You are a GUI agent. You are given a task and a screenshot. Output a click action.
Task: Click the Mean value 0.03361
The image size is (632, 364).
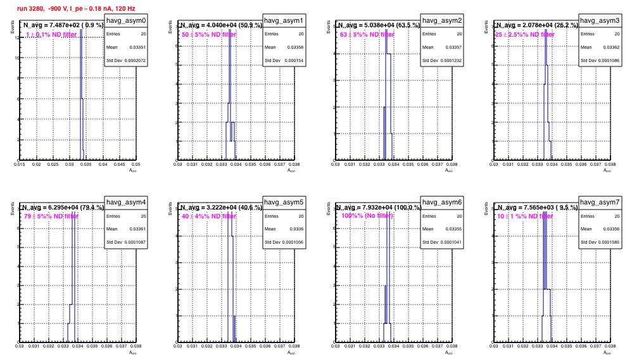point(137,229)
